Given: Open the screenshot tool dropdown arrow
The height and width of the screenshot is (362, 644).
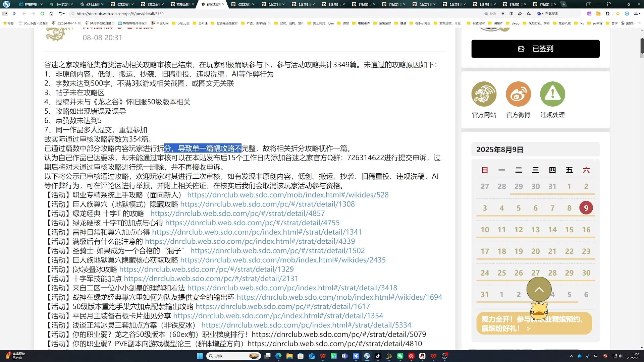Looking at the screenshot, I should point(640,14).
